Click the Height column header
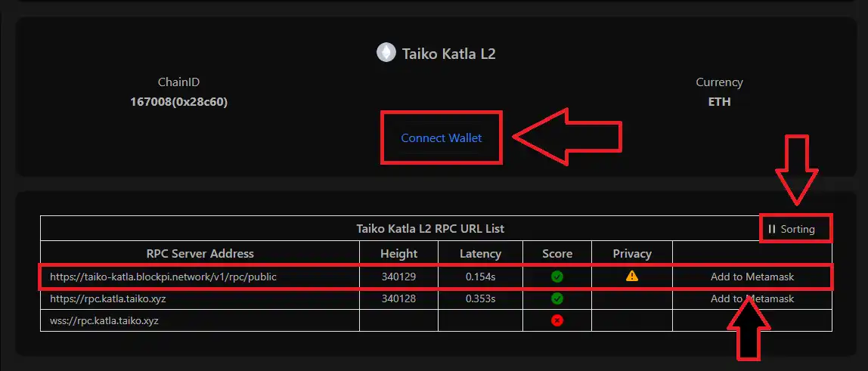The height and width of the screenshot is (371, 868). pos(398,254)
